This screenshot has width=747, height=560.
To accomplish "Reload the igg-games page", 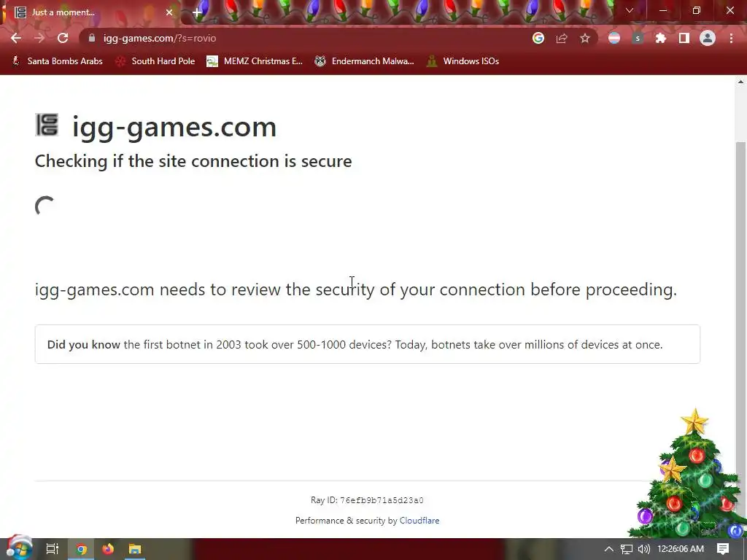I will pos(63,38).
